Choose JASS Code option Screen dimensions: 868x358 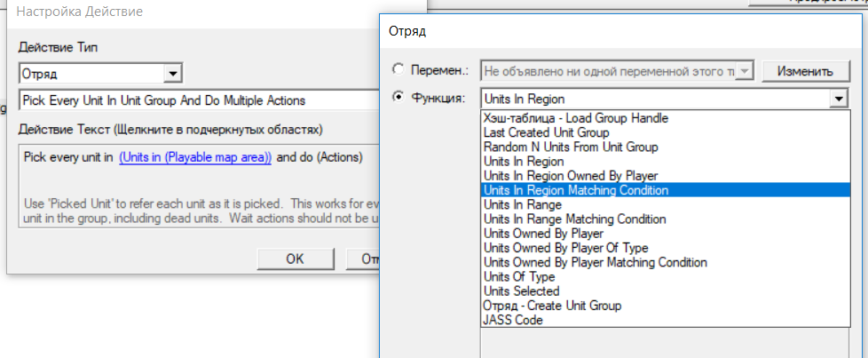click(513, 320)
